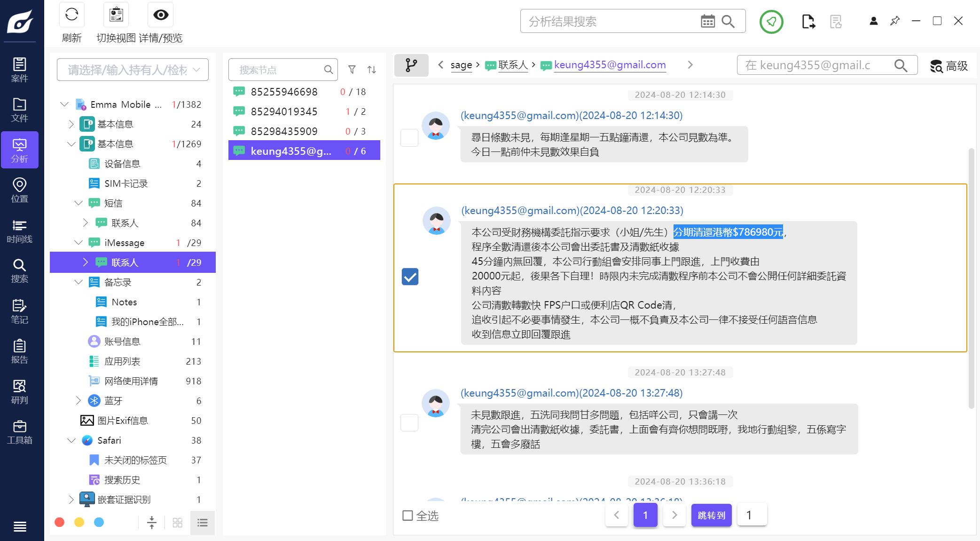
Task: Click the export file icon in top bar
Action: pyautogui.click(x=808, y=22)
